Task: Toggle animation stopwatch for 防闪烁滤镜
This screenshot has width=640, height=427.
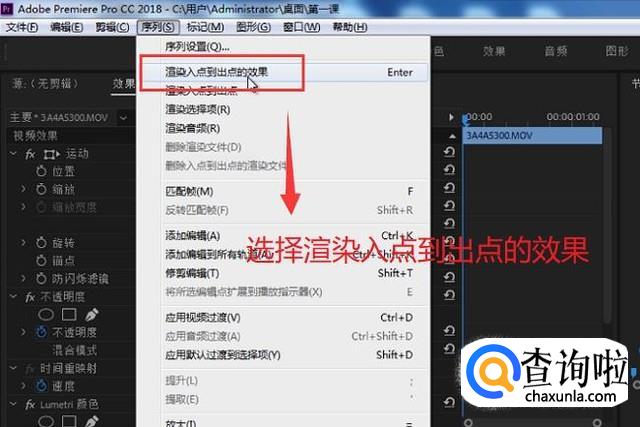Action: tap(41, 278)
